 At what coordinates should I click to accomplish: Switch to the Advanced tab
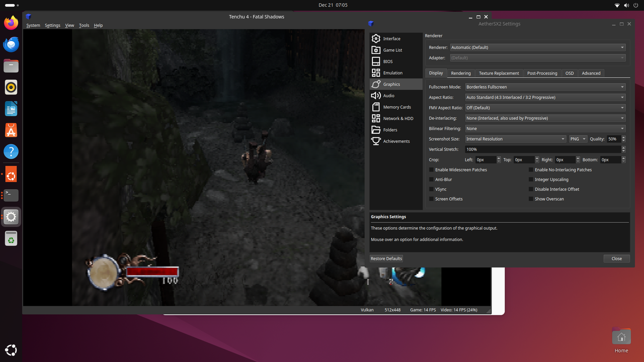tap(591, 73)
